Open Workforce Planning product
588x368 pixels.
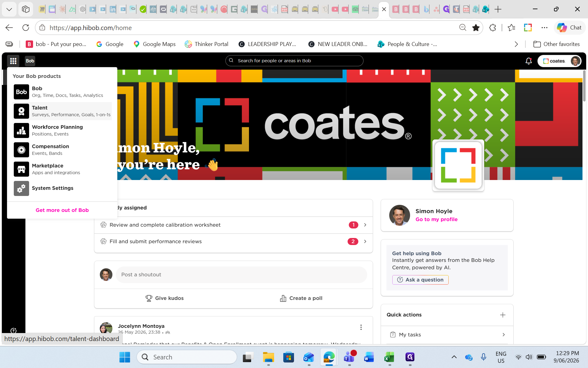[x=62, y=130]
